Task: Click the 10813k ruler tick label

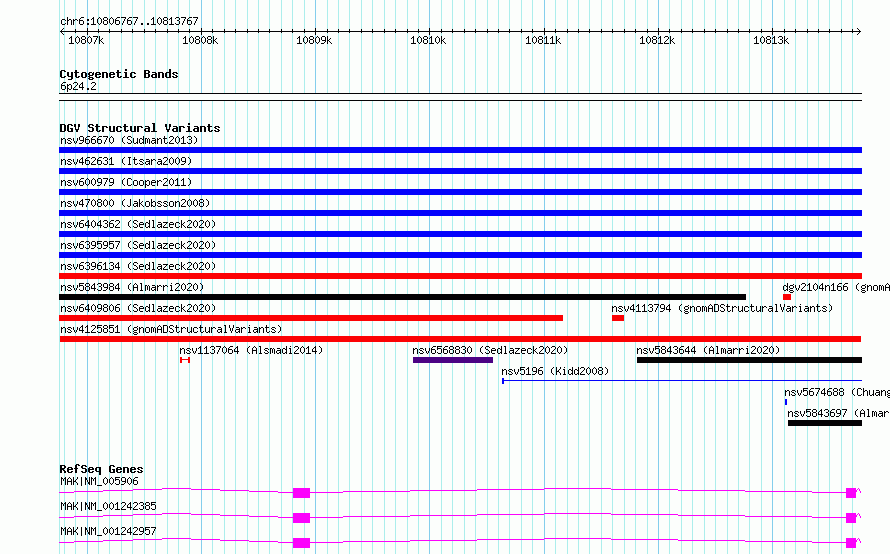Action: 771,40
